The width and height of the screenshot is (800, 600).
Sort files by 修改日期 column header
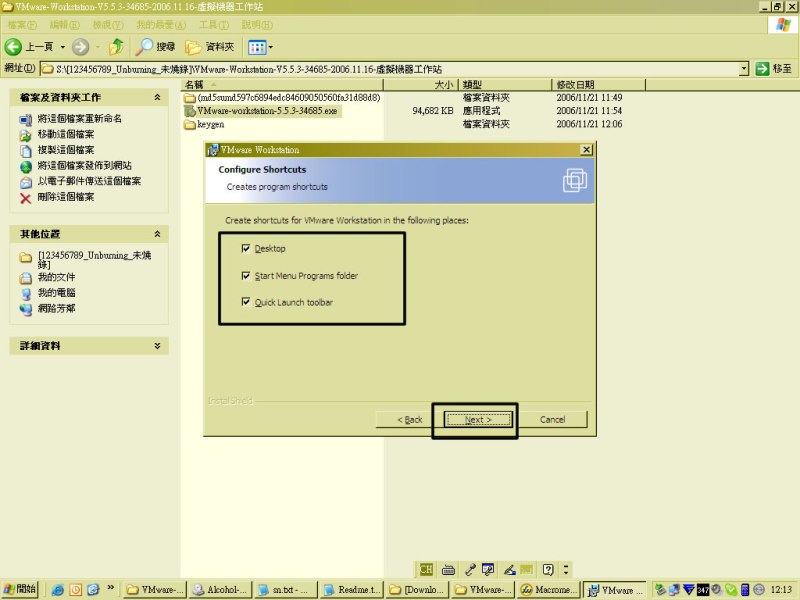click(598, 85)
